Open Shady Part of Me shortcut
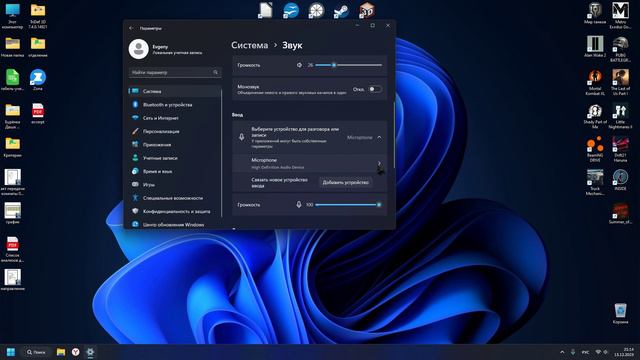This screenshot has width=640, height=360. pyautogui.click(x=595, y=116)
